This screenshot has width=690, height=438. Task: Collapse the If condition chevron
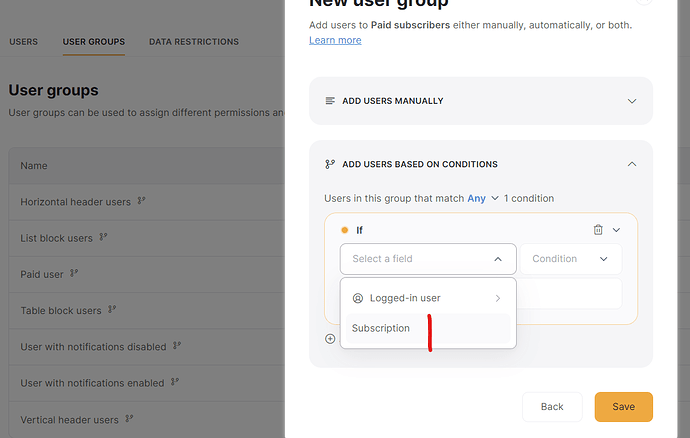tap(617, 230)
